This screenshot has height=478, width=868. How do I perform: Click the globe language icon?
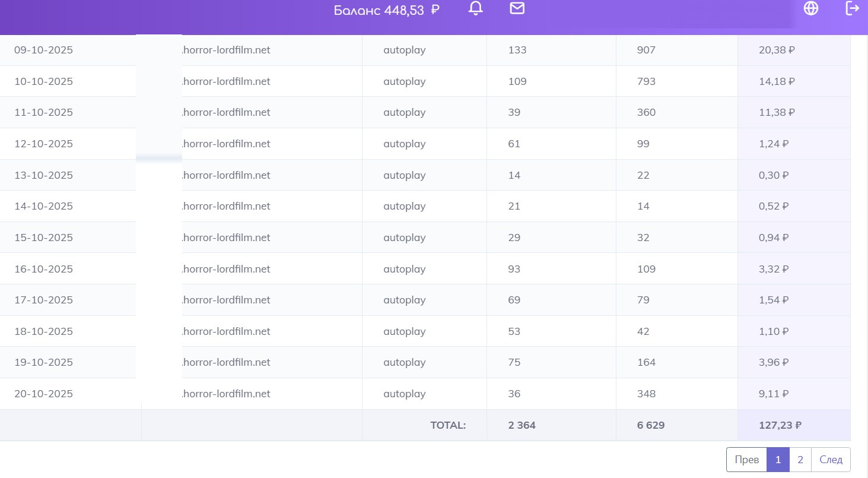pos(810,8)
